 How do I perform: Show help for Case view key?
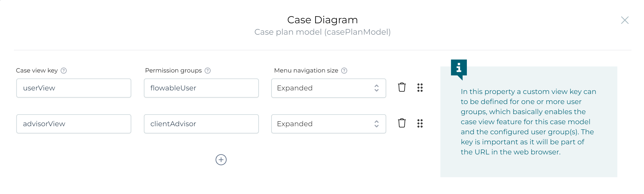(x=64, y=70)
